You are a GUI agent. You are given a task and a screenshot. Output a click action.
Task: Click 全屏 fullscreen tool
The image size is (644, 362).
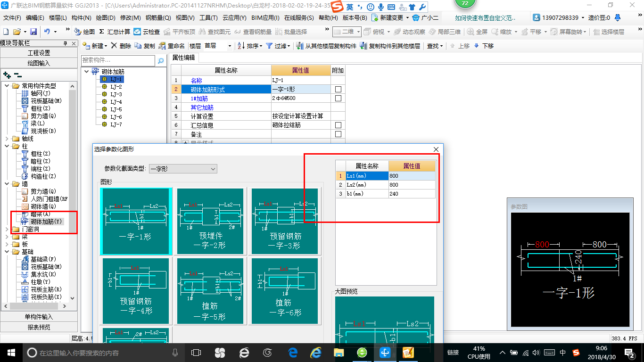478,32
